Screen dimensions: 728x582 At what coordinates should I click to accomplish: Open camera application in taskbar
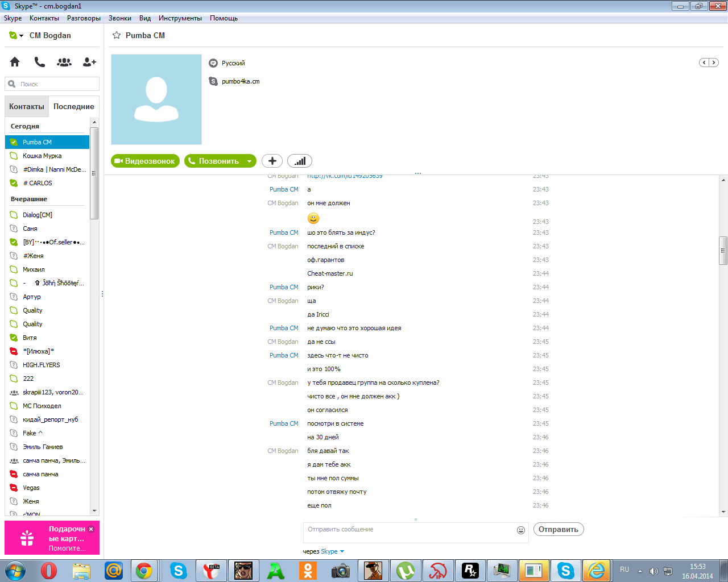tap(341, 570)
